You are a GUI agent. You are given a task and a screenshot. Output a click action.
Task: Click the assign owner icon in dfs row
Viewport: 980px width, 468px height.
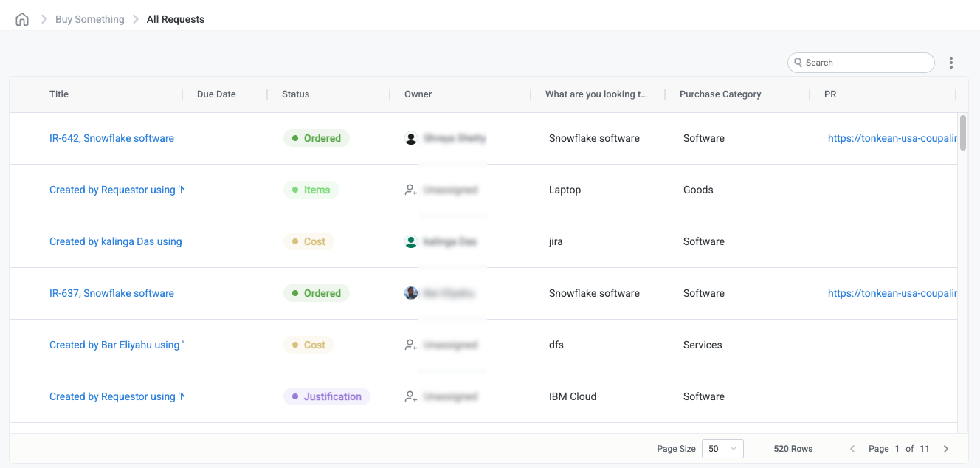click(x=411, y=345)
